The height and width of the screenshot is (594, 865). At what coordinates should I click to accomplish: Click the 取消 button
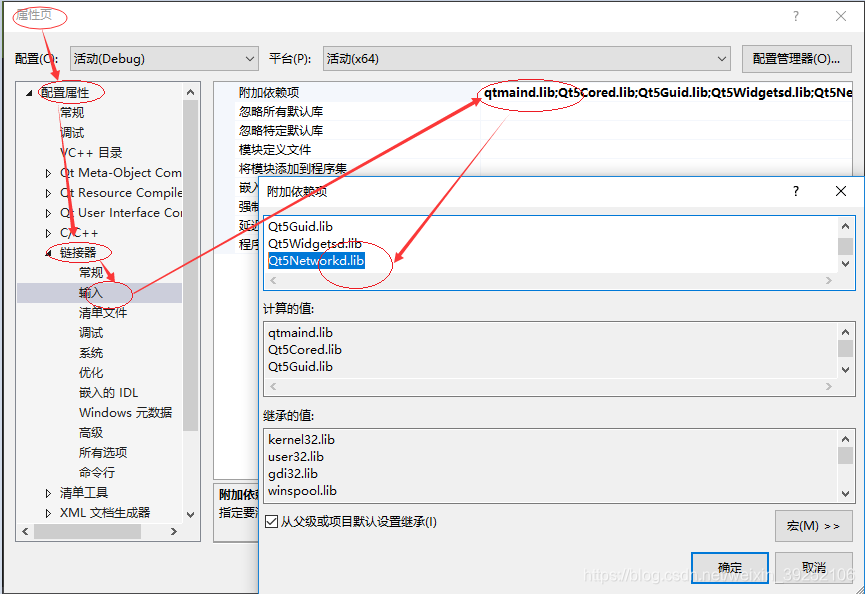pyautogui.click(x=814, y=568)
